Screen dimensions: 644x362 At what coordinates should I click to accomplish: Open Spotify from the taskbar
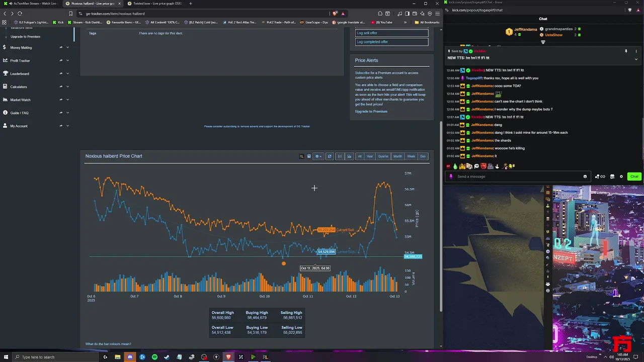154,357
